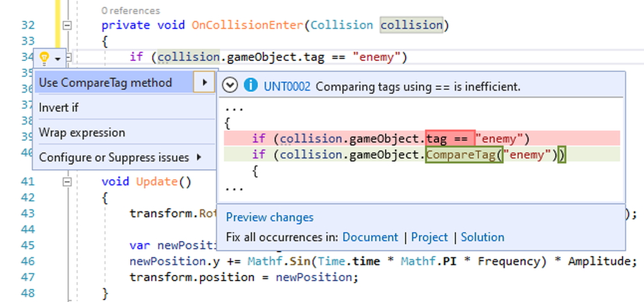Click the lightbulb quick actions icon
Viewport: 644px width, 302px height.
(x=44, y=58)
